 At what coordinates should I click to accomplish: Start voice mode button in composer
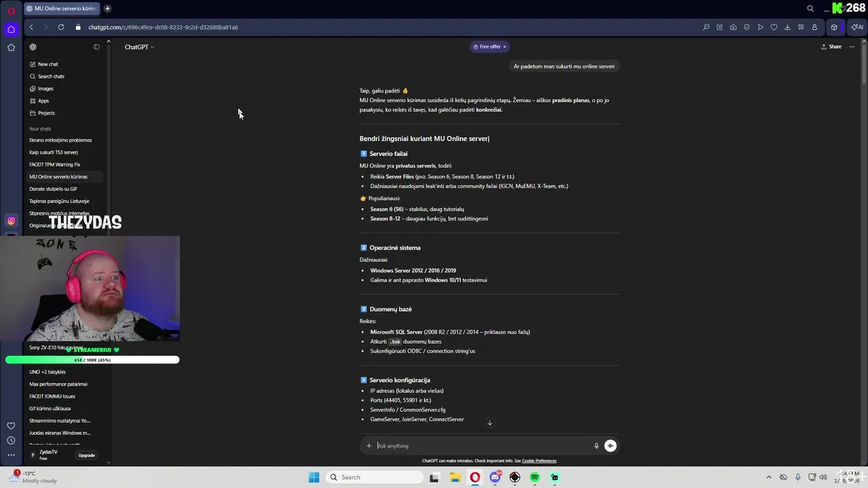(x=610, y=445)
